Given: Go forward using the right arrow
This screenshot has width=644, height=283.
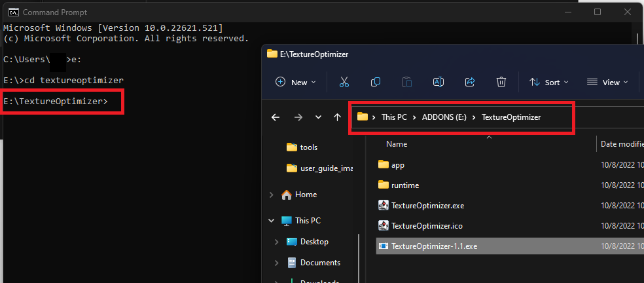Looking at the screenshot, I should point(298,117).
